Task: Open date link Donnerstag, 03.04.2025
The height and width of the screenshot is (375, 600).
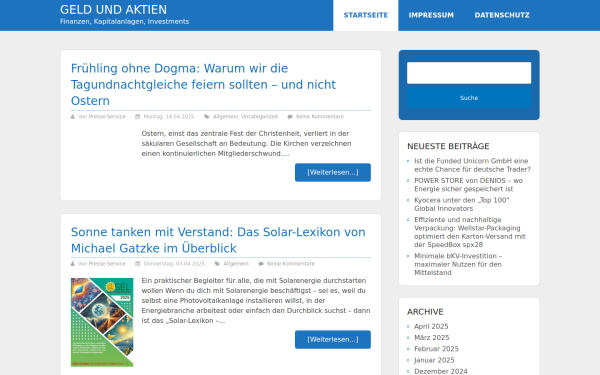Action: click(174, 264)
